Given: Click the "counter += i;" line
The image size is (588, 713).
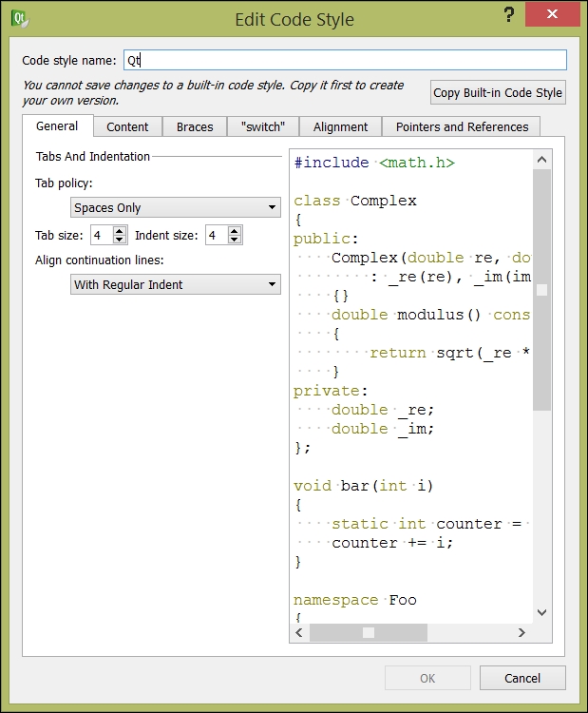Looking at the screenshot, I should tap(392, 543).
